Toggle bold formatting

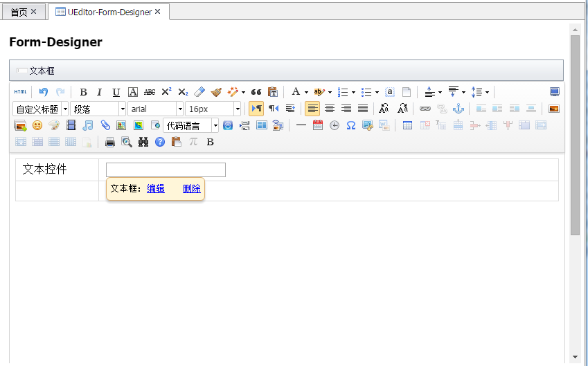pyautogui.click(x=83, y=92)
